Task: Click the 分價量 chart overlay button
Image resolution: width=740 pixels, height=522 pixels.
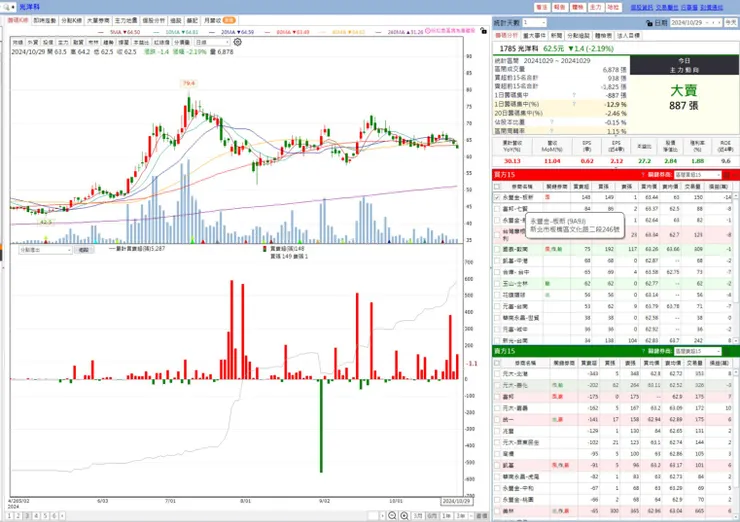Action: click(x=182, y=42)
